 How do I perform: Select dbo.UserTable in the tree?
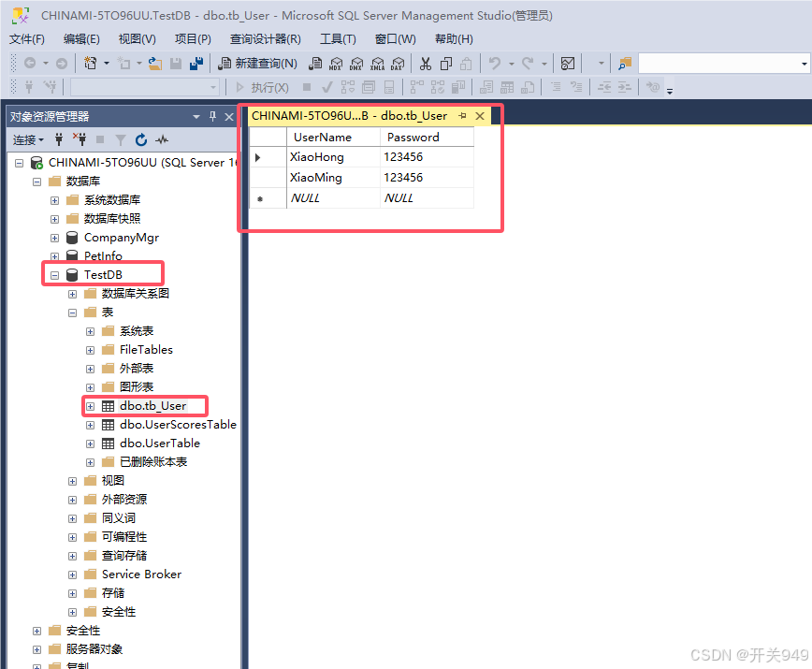159,444
